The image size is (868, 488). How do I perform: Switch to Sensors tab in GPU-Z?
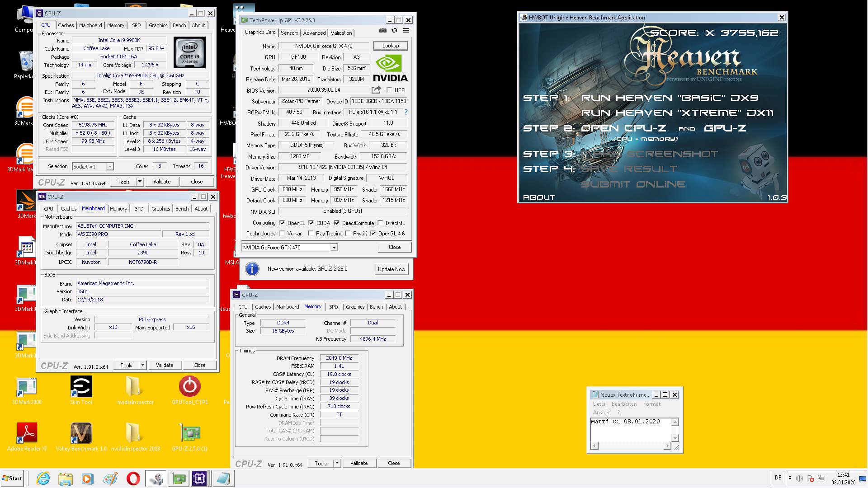pyautogui.click(x=289, y=33)
